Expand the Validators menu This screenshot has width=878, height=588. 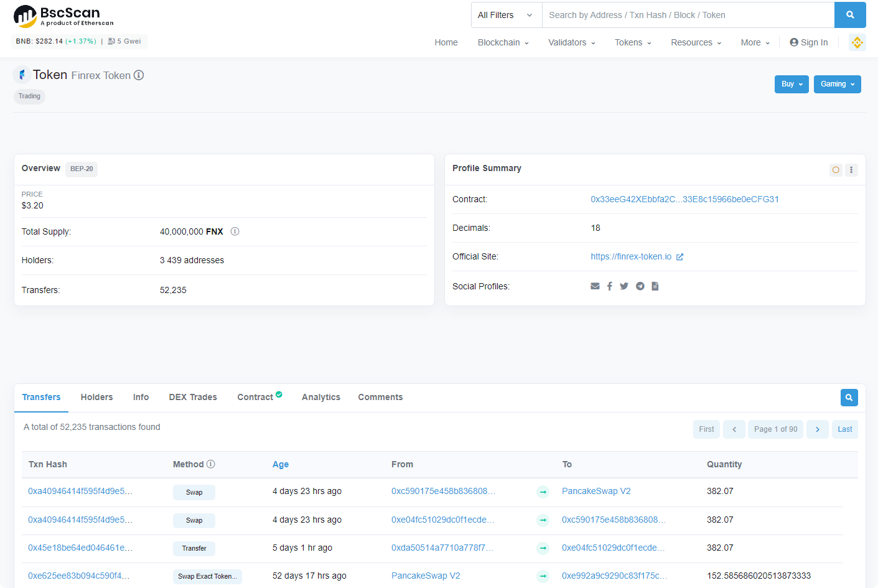tap(572, 42)
